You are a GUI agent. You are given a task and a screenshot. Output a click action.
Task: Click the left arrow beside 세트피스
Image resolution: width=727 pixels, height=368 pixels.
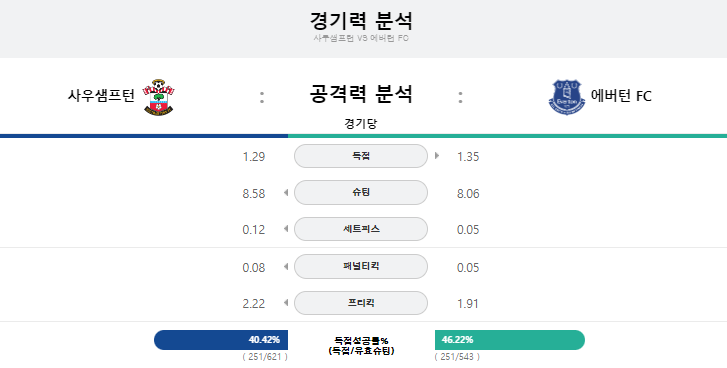[x=286, y=228]
